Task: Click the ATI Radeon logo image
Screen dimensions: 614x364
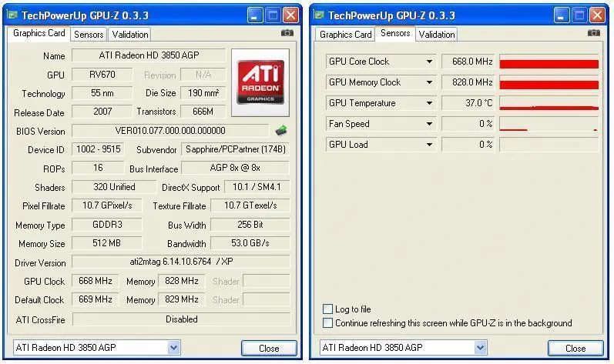Action: 260,82
